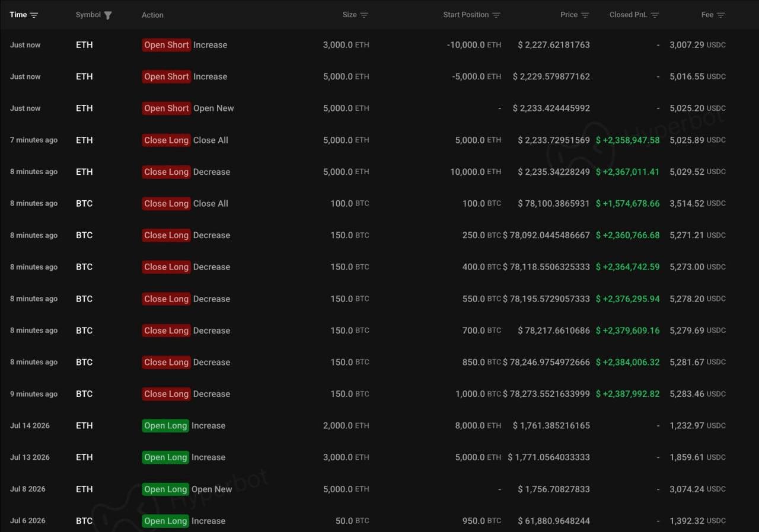Click the Open Long badge dated Jul 6 2026
Viewport: 759px width, 532px height.
[x=165, y=521]
